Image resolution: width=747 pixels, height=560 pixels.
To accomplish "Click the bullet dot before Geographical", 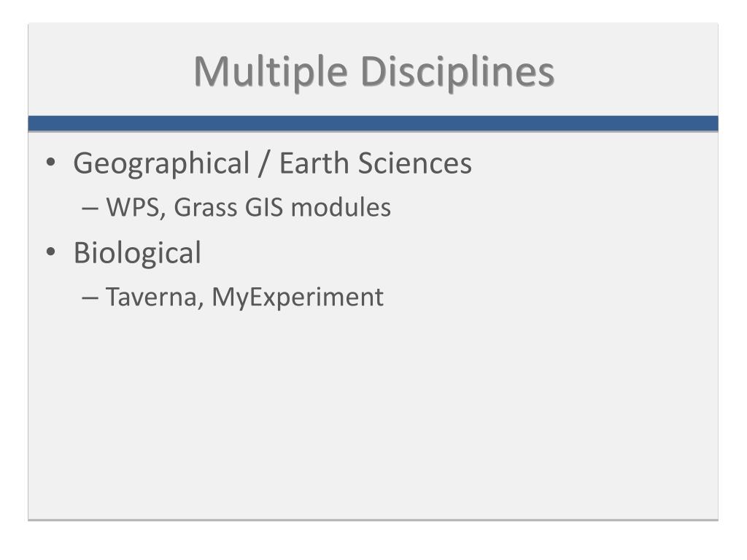I will click(x=51, y=163).
